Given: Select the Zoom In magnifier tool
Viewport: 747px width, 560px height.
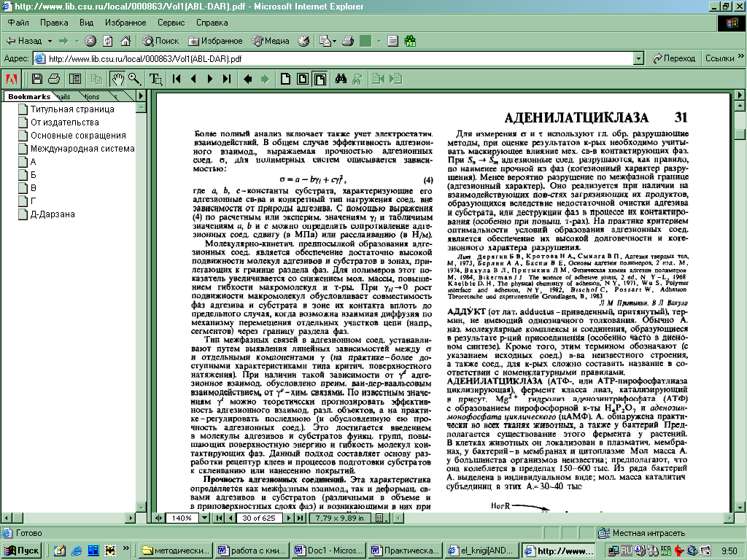Looking at the screenshot, I should pos(134,79).
